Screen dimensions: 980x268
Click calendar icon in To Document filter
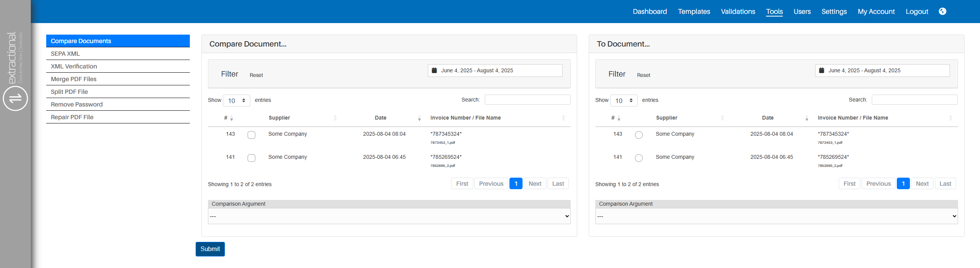(821, 70)
